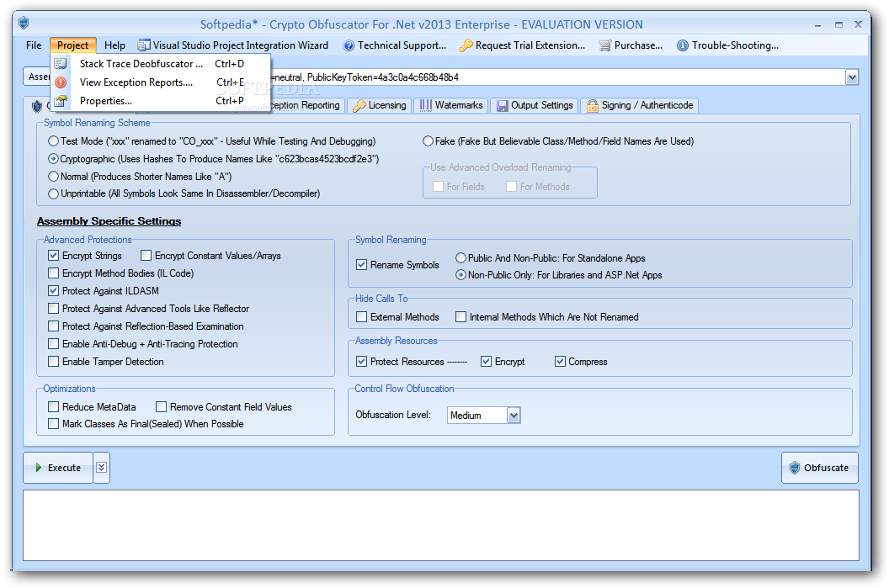Uncheck the Encrypt resources checkbox

(x=486, y=362)
